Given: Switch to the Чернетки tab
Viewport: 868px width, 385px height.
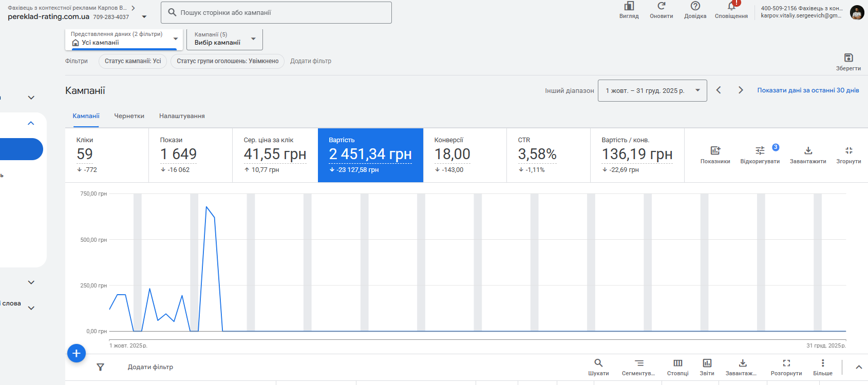Looking at the screenshot, I should point(129,116).
